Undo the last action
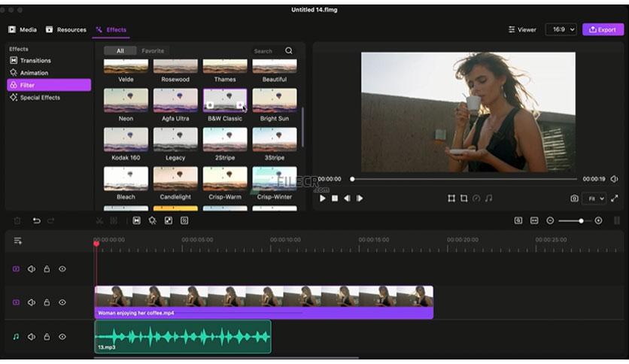Viewport: 629px width, 364px height. pyautogui.click(x=37, y=220)
